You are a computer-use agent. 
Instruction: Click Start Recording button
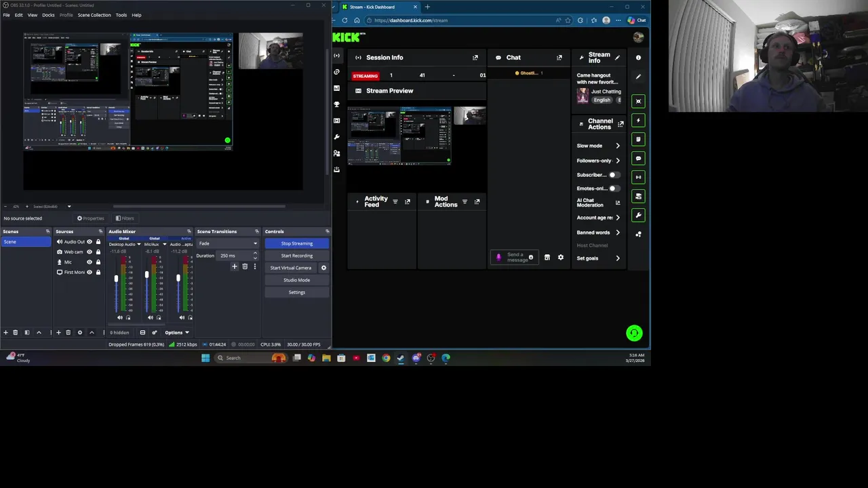click(297, 256)
